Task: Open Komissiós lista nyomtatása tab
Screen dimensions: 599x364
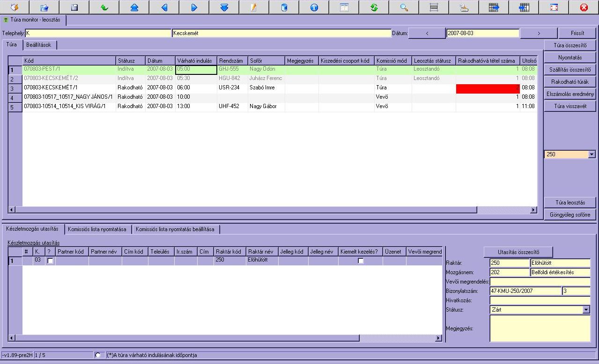Action: [x=97, y=229]
